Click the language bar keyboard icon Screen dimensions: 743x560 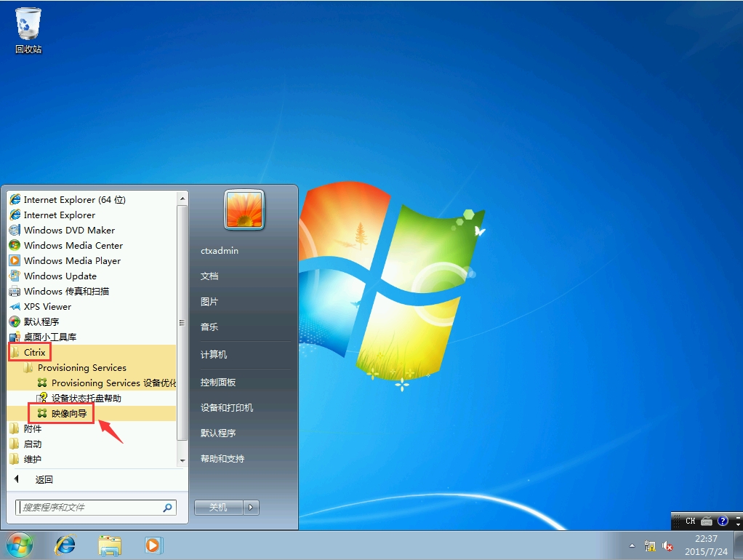[707, 521]
